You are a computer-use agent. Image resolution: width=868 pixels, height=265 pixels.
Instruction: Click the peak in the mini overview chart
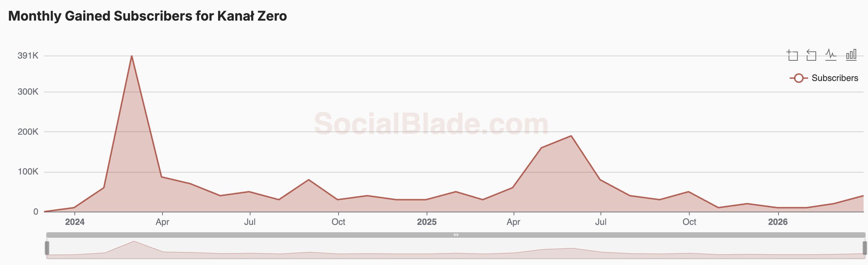[x=134, y=241]
